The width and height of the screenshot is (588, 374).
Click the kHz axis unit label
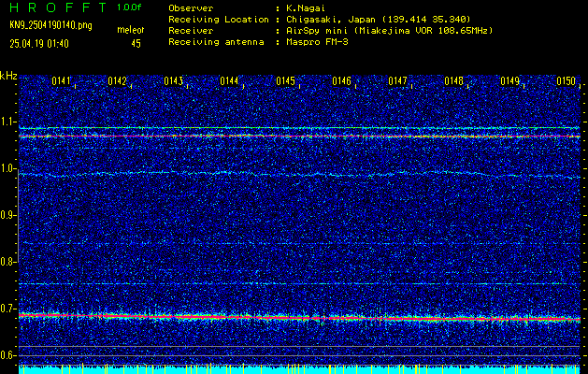(8, 76)
